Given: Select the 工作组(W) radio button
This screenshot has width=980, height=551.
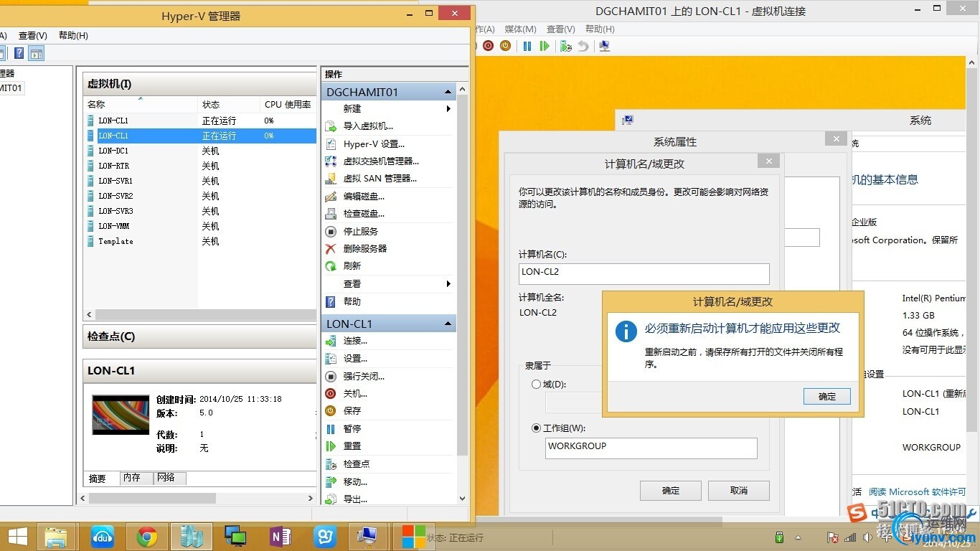Looking at the screenshot, I should coord(537,428).
